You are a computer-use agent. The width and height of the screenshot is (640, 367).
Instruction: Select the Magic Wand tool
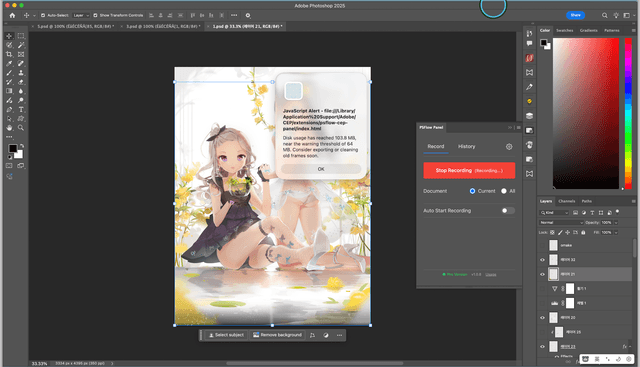pos(21,45)
